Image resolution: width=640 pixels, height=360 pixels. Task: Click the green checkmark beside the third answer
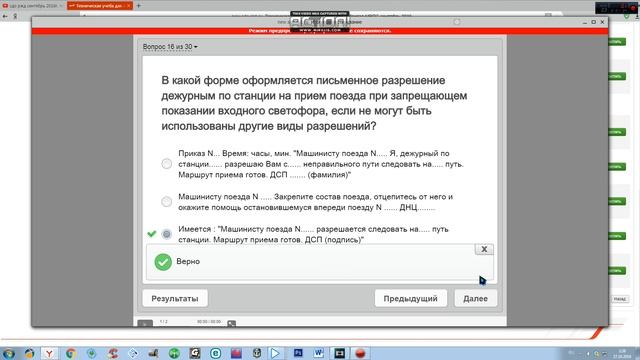click(x=152, y=234)
